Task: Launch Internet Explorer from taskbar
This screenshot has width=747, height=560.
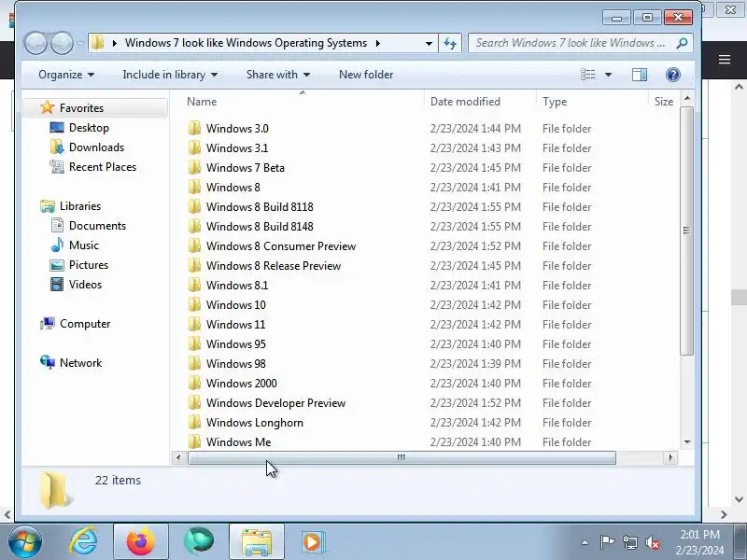Action: [83, 542]
